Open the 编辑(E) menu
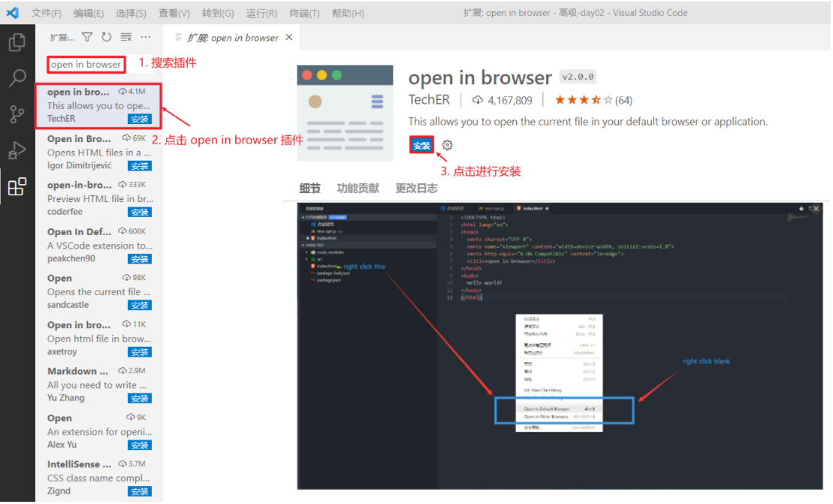833x504 pixels. click(x=88, y=13)
